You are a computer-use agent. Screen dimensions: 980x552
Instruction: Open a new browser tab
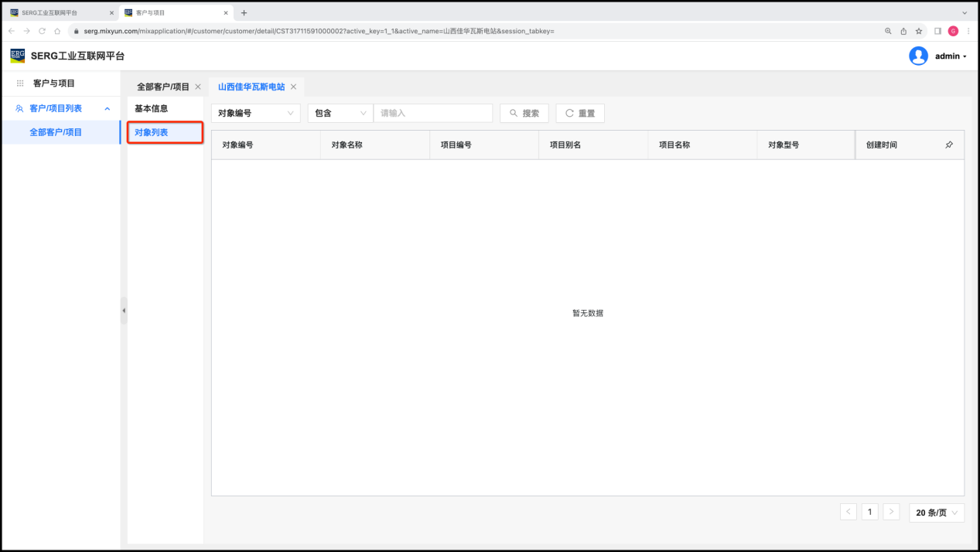244,12
